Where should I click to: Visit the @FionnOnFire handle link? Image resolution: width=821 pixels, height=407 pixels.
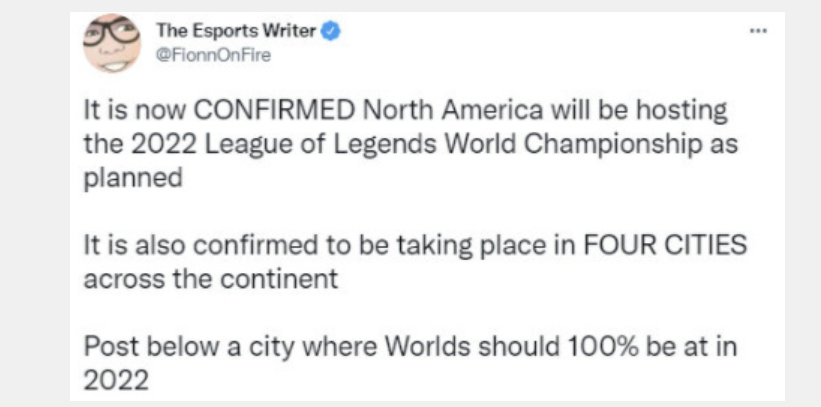(x=213, y=56)
